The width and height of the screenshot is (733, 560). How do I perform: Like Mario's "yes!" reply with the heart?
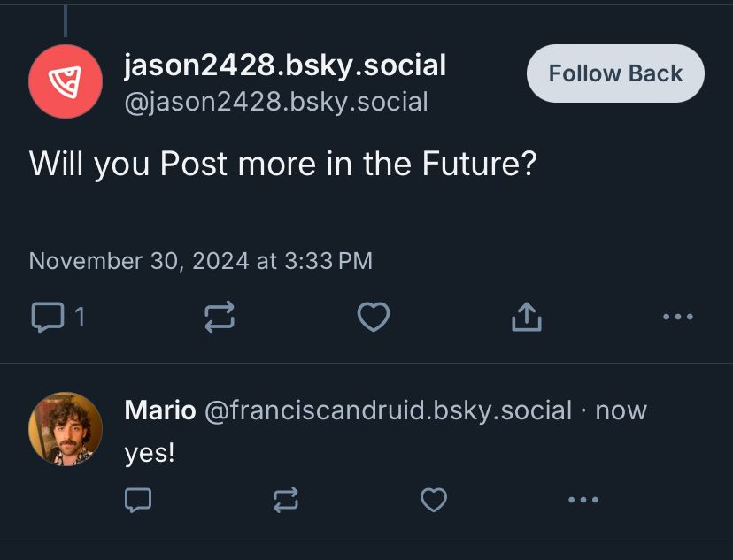coord(434,500)
